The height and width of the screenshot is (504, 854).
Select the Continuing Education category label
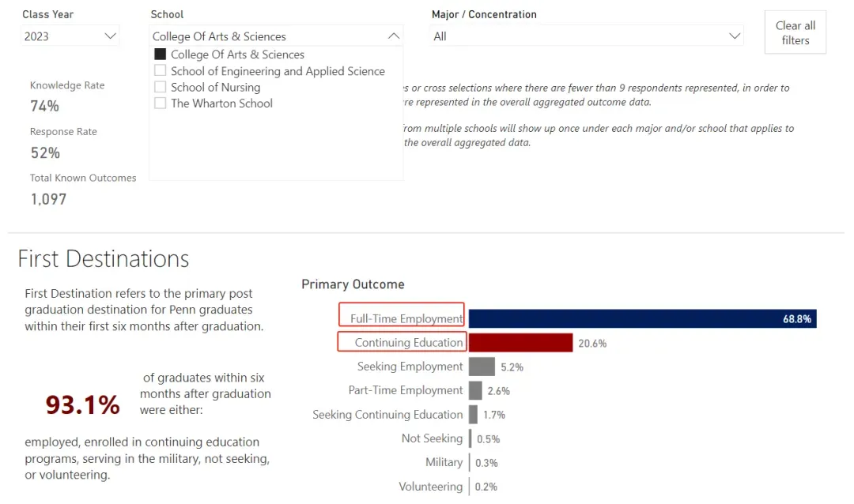point(409,343)
